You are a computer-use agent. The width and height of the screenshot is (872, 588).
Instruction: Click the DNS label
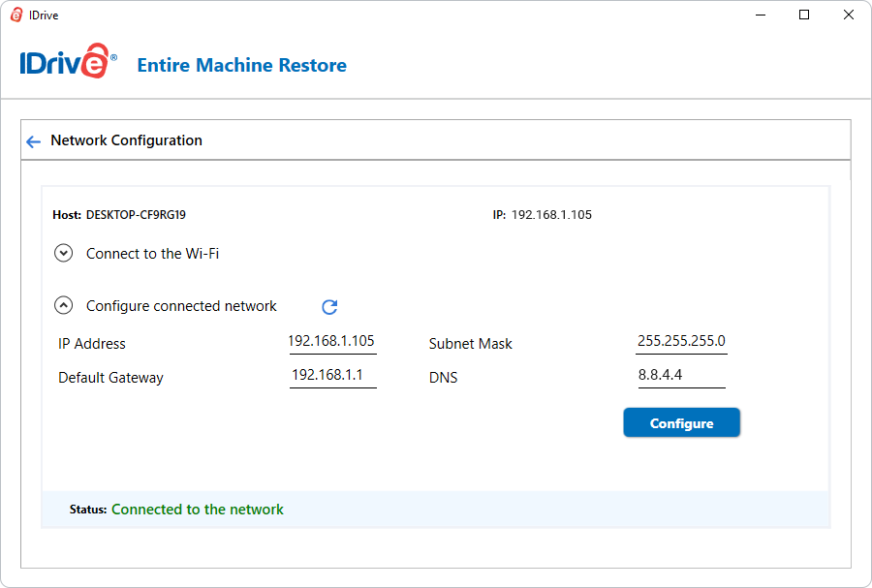[x=443, y=378]
